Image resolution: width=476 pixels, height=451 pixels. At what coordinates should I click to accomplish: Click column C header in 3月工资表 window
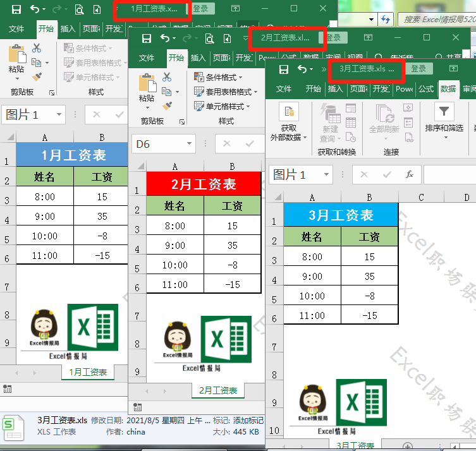click(x=421, y=197)
